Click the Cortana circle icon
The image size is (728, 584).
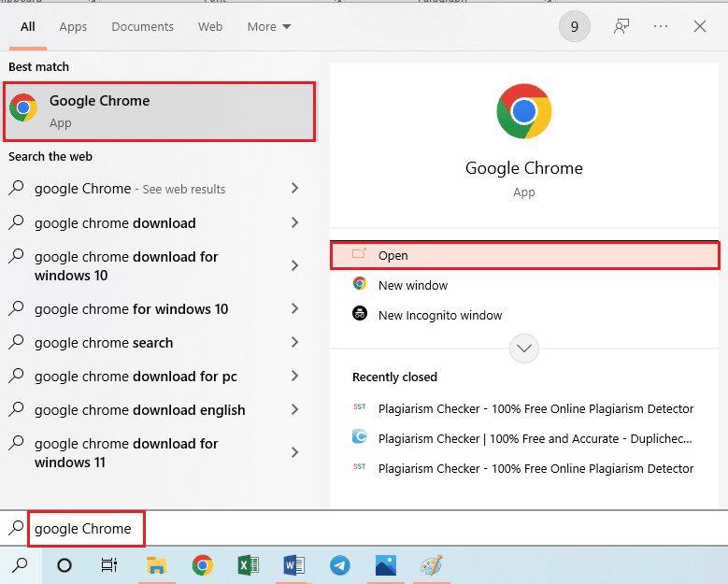pos(64,565)
